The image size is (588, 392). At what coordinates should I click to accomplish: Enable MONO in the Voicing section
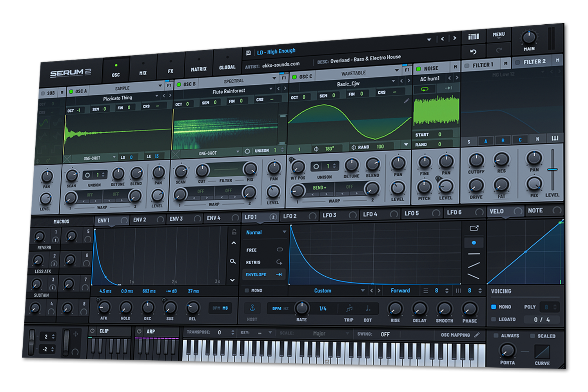click(494, 307)
